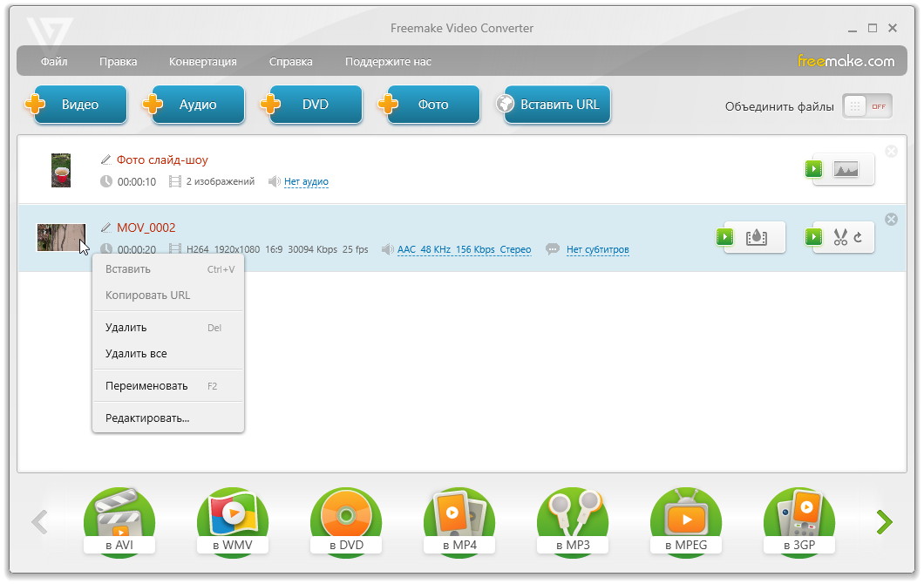
Task: Click the Фото add button
Action: pyautogui.click(x=430, y=105)
